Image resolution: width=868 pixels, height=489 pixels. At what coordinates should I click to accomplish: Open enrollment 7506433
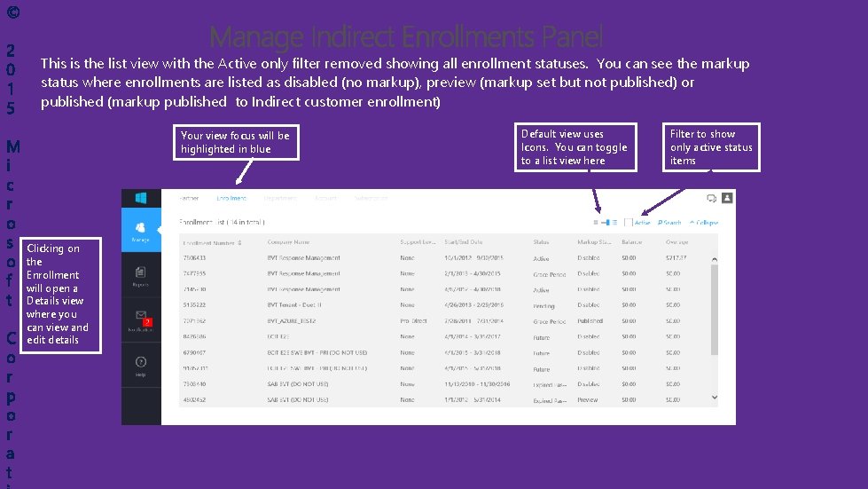[194, 258]
